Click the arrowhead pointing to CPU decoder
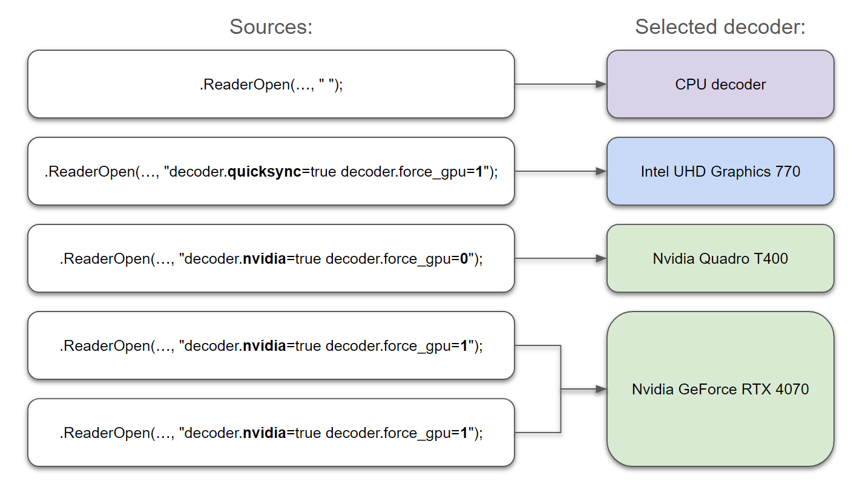 click(600, 84)
